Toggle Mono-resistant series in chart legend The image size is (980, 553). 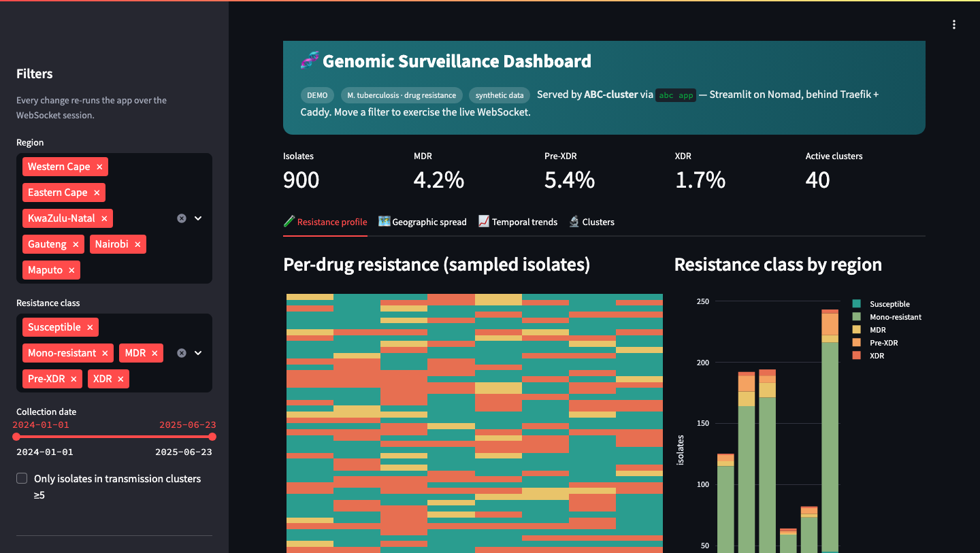click(x=887, y=317)
